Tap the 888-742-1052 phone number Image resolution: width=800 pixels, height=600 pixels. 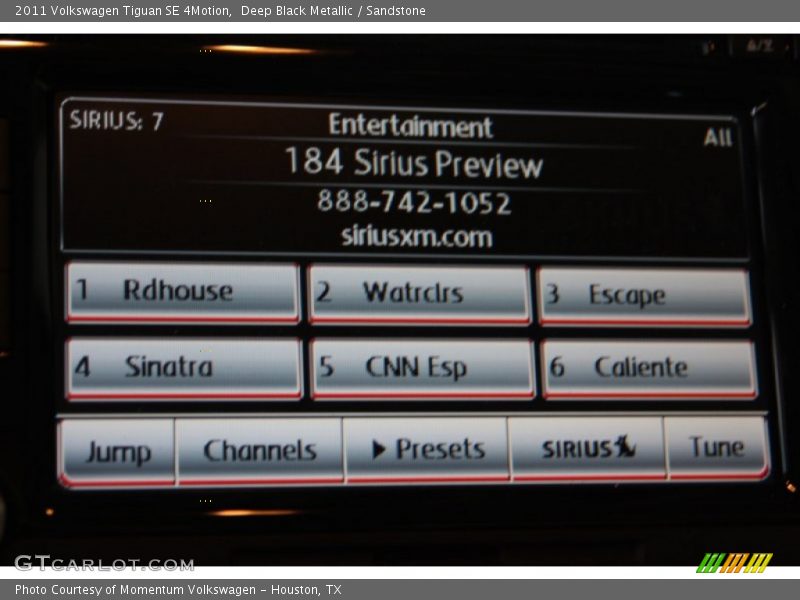click(414, 202)
